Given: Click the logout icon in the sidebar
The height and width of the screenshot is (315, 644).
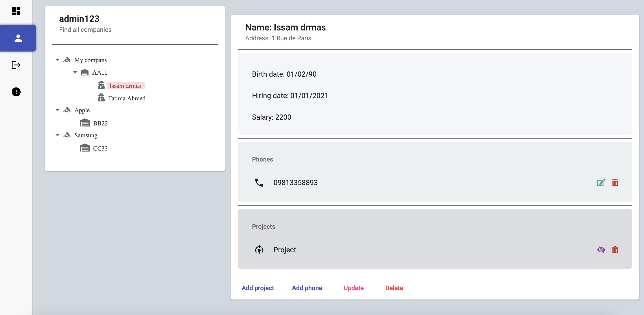Looking at the screenshot, I should coord(16,65).
